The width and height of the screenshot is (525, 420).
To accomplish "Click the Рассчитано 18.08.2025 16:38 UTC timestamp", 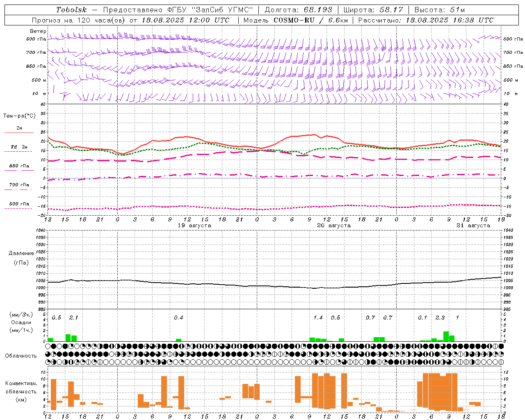I will 426,20.
